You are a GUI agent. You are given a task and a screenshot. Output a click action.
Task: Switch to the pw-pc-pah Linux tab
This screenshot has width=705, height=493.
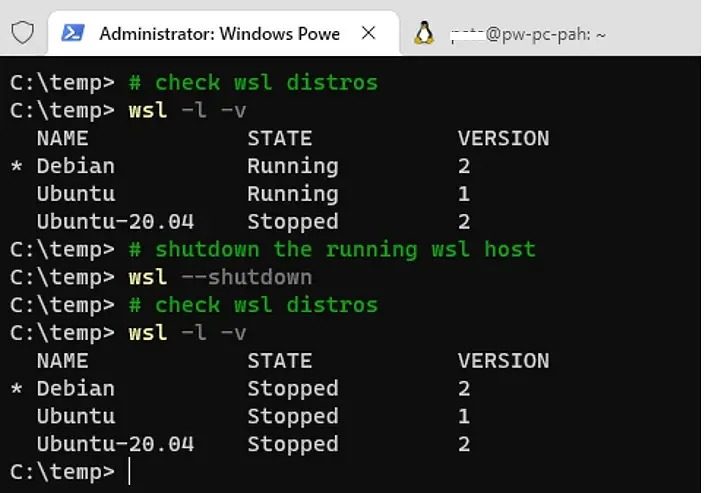[528, 35]
